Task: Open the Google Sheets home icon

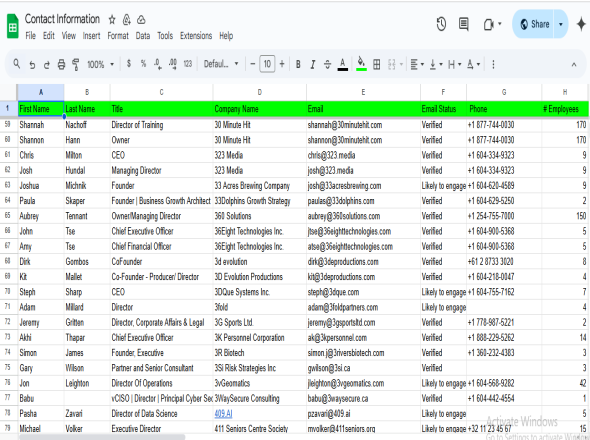Action: point(12,26)
